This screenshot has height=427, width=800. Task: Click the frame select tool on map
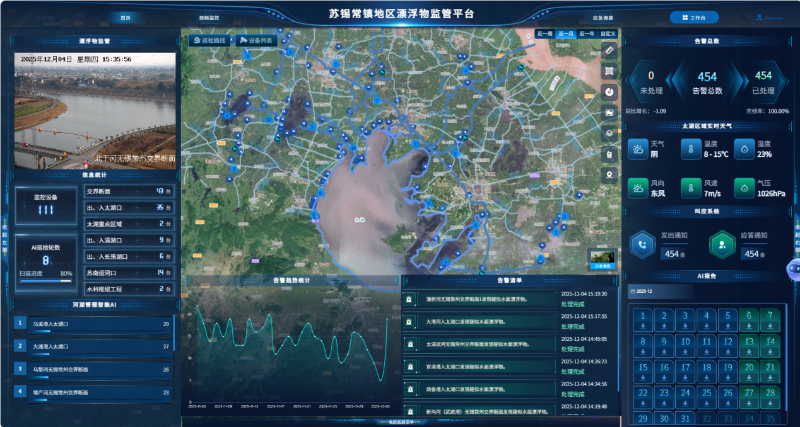[609, 70]
